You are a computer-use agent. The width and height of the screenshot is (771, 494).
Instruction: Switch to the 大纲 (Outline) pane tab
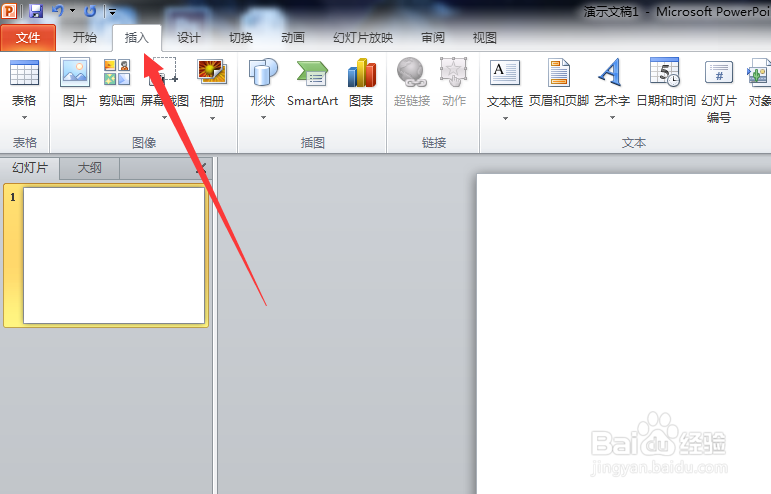(89, 168)
